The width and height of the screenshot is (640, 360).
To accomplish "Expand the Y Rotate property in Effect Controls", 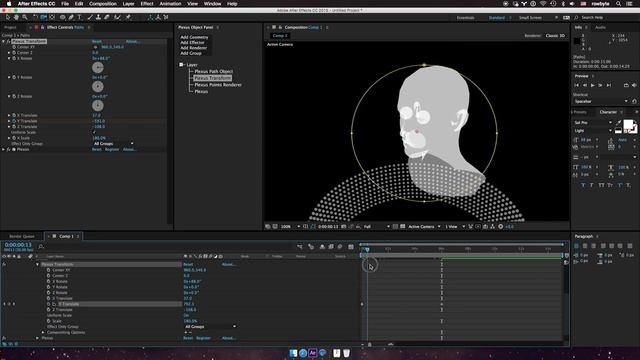I will click(9, 77).
